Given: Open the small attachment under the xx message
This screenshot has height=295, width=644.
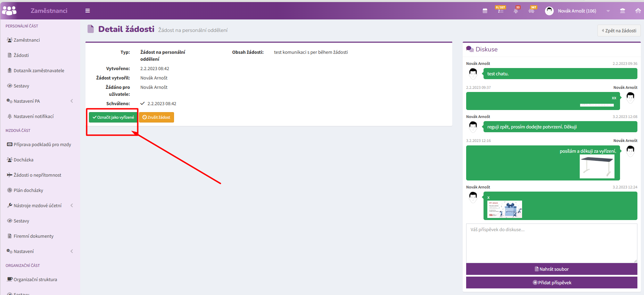Looking at the screenshot, I should coord(597,105).
